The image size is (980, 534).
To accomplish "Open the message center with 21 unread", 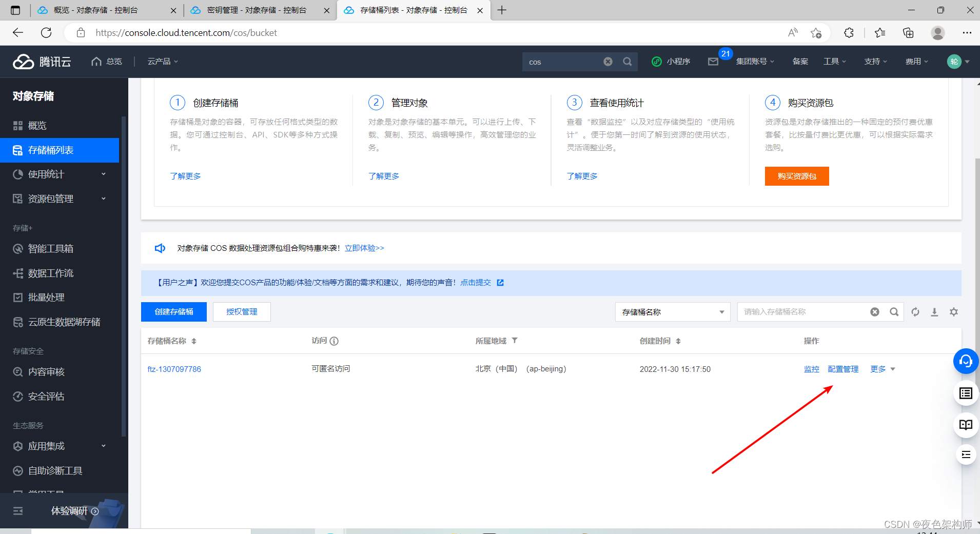I will [713, 62].
